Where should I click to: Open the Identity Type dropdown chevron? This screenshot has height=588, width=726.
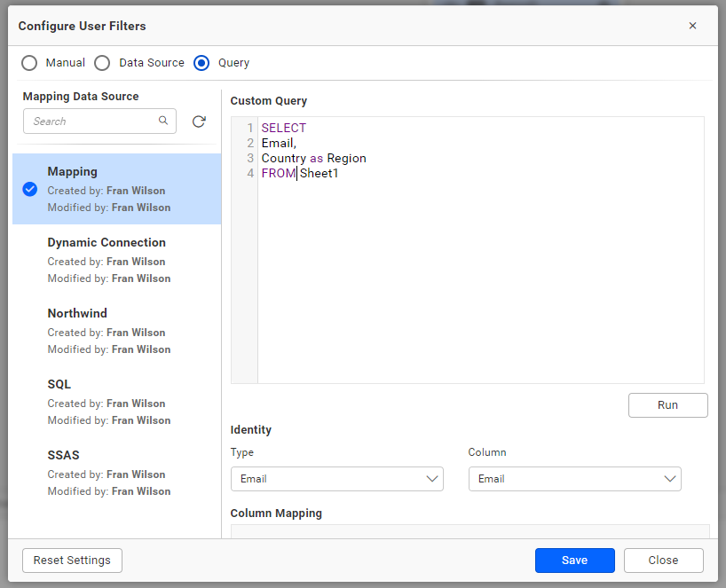(432, 478)
